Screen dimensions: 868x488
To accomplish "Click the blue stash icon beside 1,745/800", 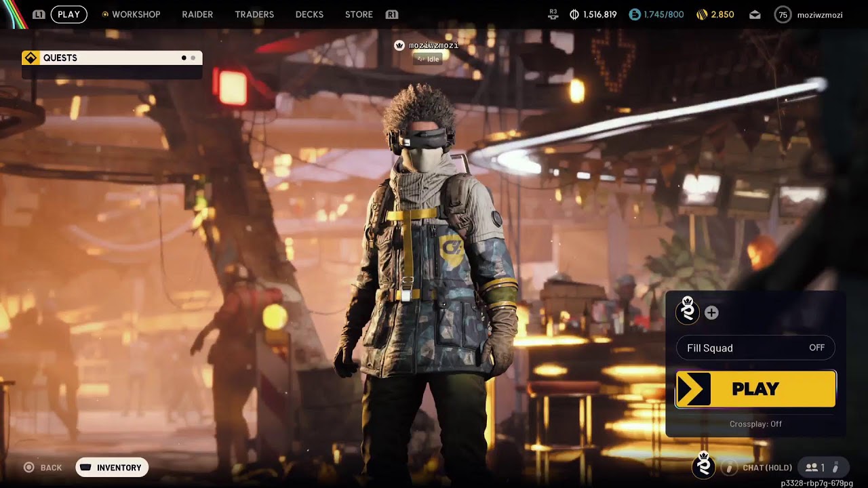I will tap(634, 14).
